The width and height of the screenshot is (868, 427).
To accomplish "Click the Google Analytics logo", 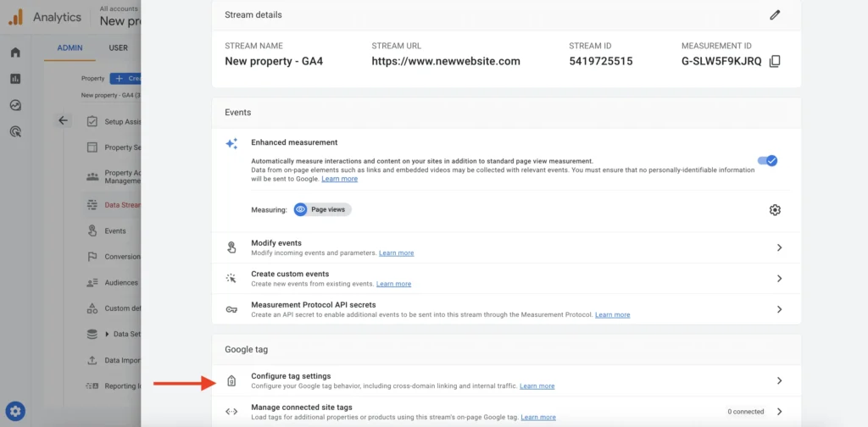I will [15, 17].
